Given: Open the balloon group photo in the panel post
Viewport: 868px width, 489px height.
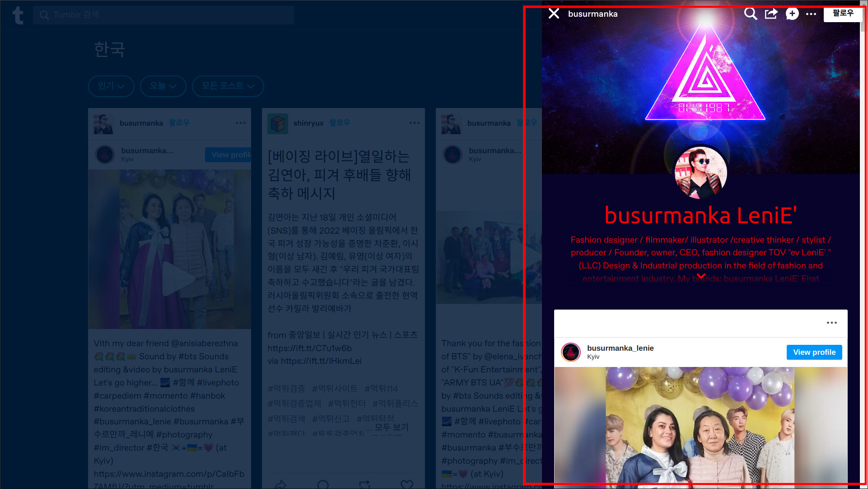Looking at the screenshot, I should pyautogui.click(x=700, y=428).
